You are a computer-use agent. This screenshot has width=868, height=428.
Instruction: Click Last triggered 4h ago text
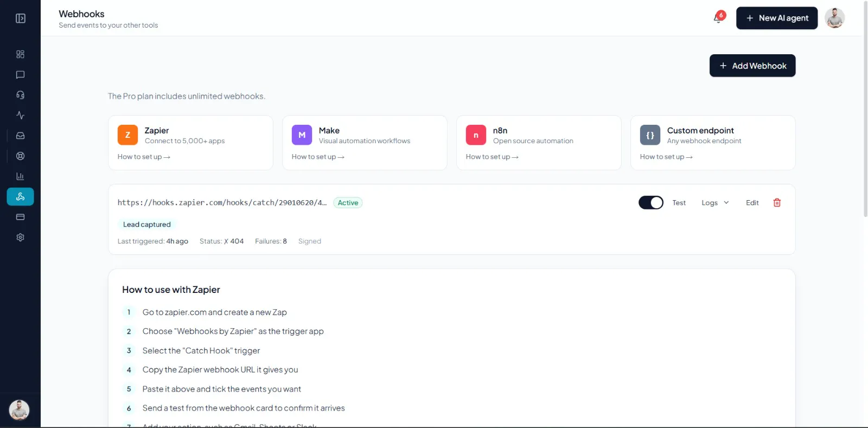coord(153,241)
